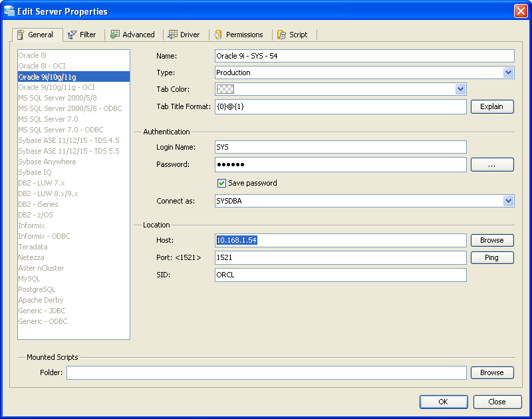The width and height of the screenshot is (532, 419).
Task: Click the Host field with 10.168.1.54
Action: click(340, 240)
